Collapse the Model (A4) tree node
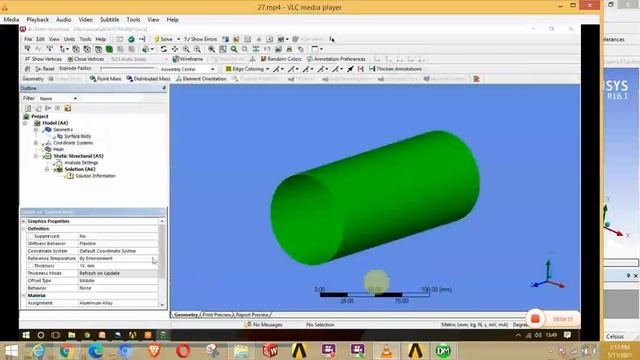 tap(25, 123)
